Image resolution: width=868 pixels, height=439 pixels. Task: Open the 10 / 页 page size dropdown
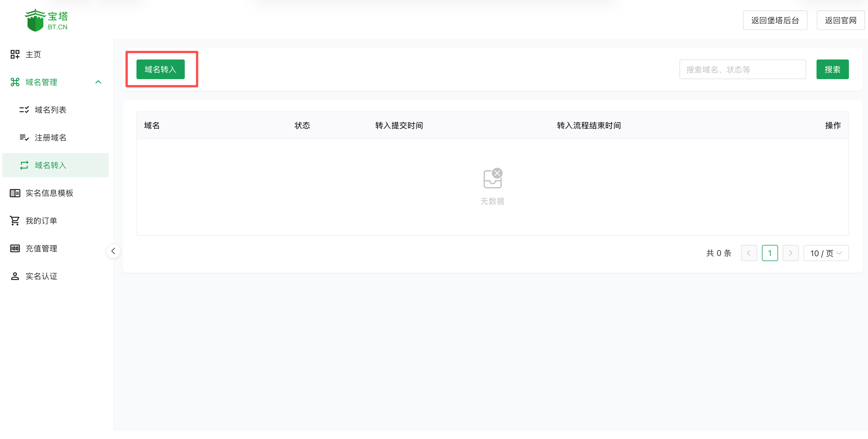(825, 253)
